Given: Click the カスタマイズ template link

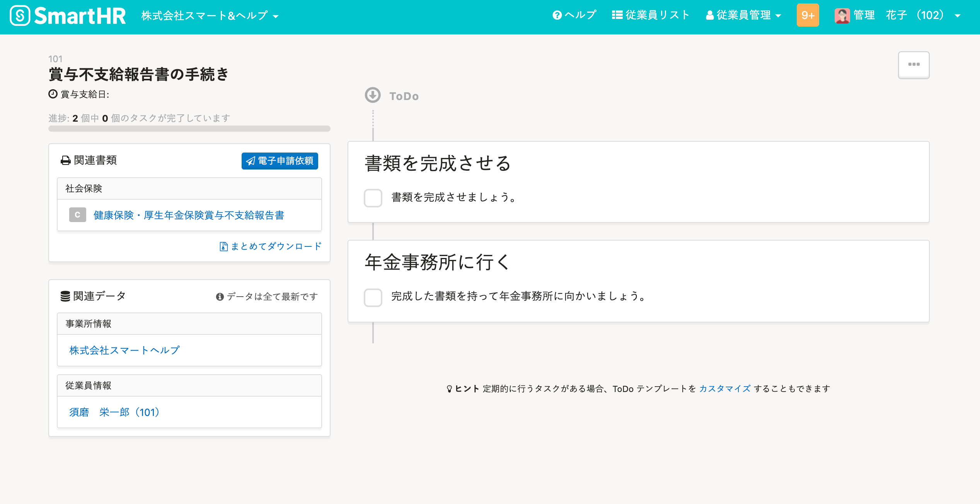Looking at the screenshot, I should click(725, 389).
